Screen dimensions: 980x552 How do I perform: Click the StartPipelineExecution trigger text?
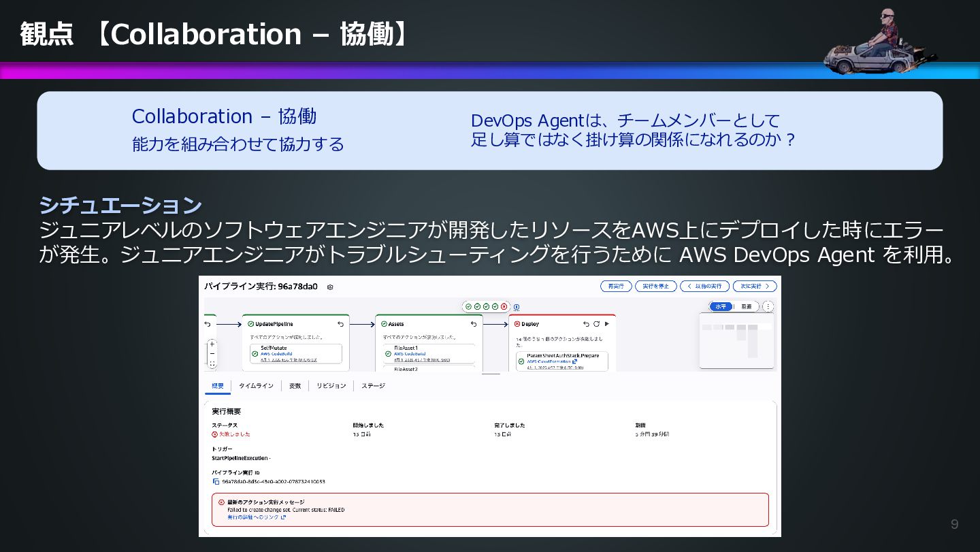(x=241, y=458)
